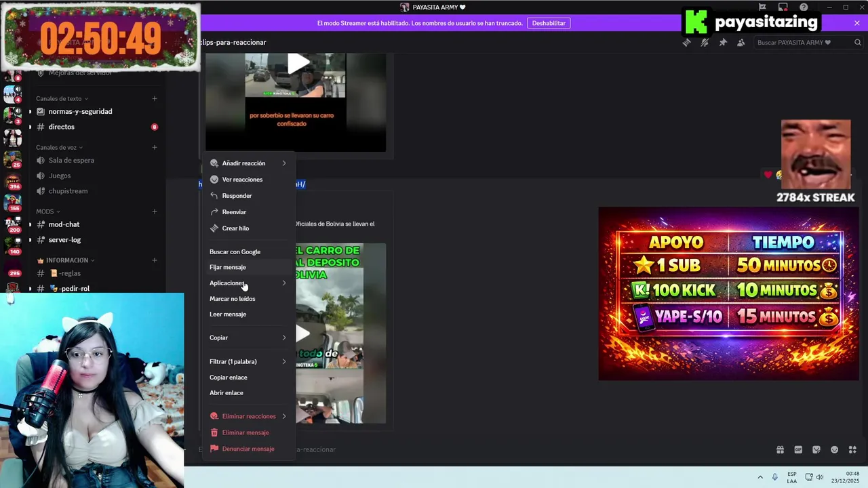Open the emoji picker
This screenshot has height=488, width=868.
[834, 449]
